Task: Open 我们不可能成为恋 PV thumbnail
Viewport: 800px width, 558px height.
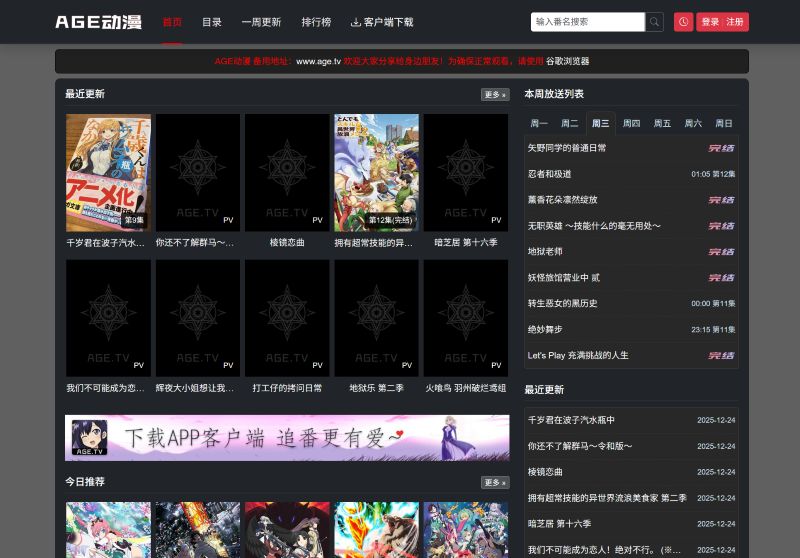Action: 108,318
